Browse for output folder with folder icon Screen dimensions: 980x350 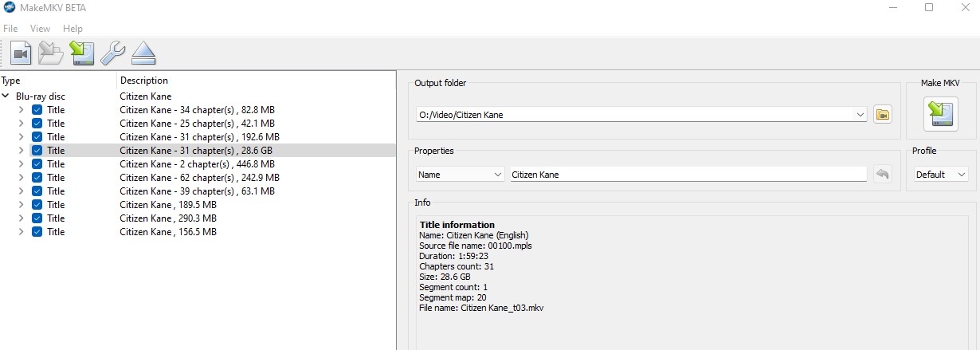[883, 115]
